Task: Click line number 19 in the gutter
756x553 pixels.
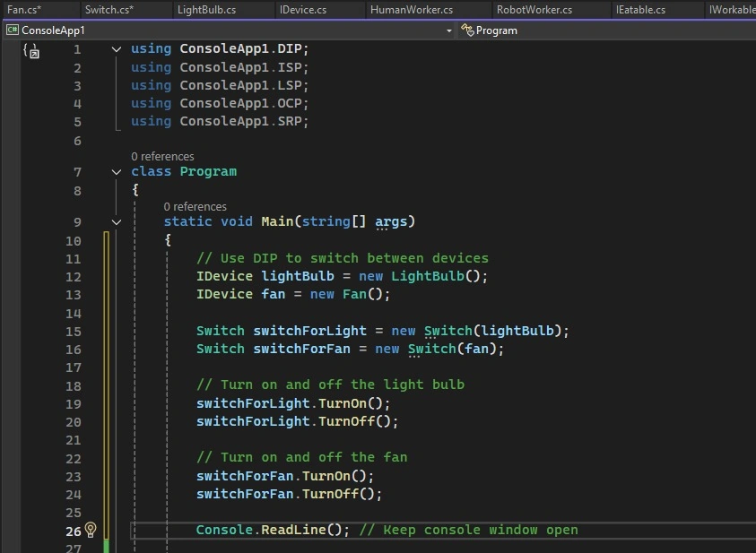Action: [74, 404]
